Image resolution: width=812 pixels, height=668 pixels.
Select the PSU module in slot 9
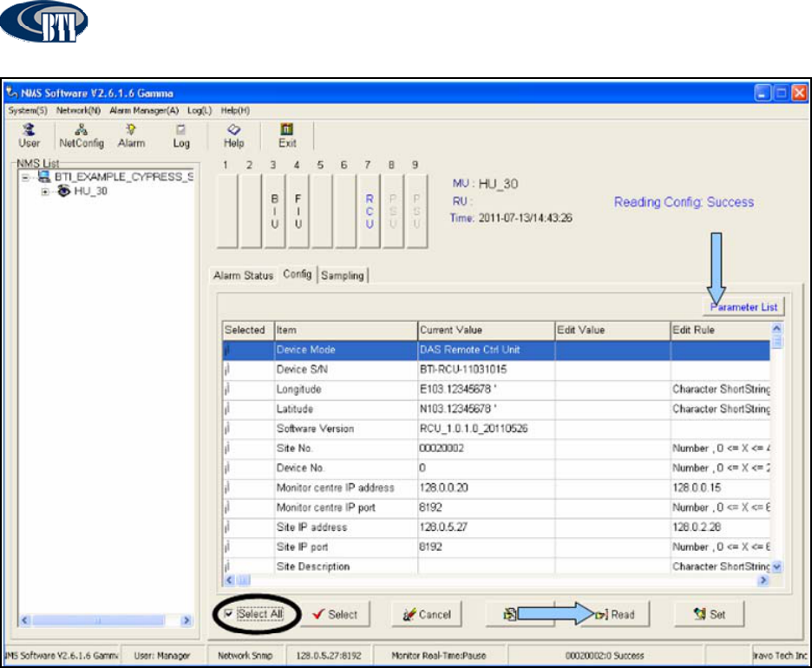(417, 212)
